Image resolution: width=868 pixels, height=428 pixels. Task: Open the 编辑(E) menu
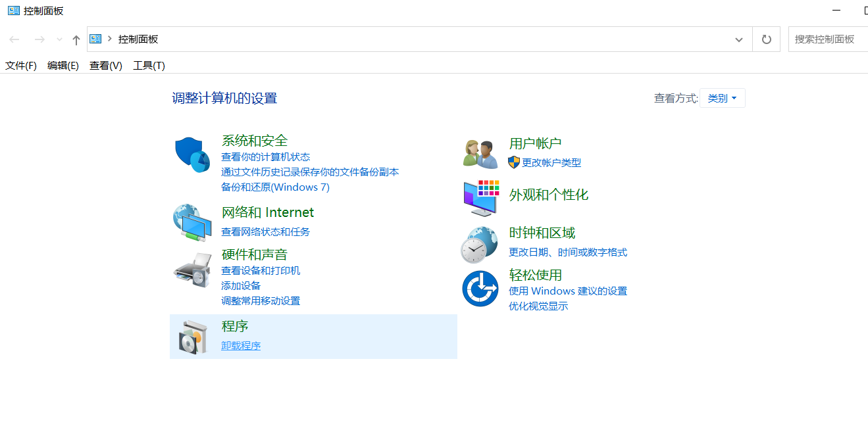63,65
